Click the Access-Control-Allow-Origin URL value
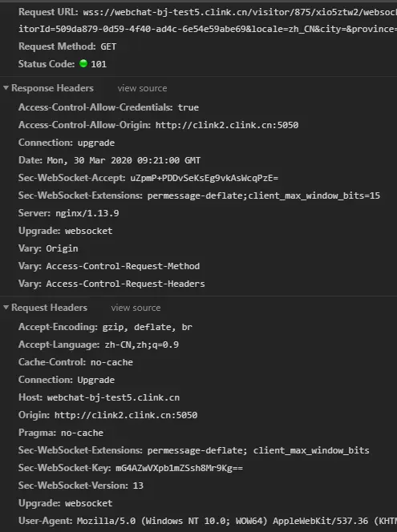The height and width of the screenshot is (532, 397). tap(227, 125)
